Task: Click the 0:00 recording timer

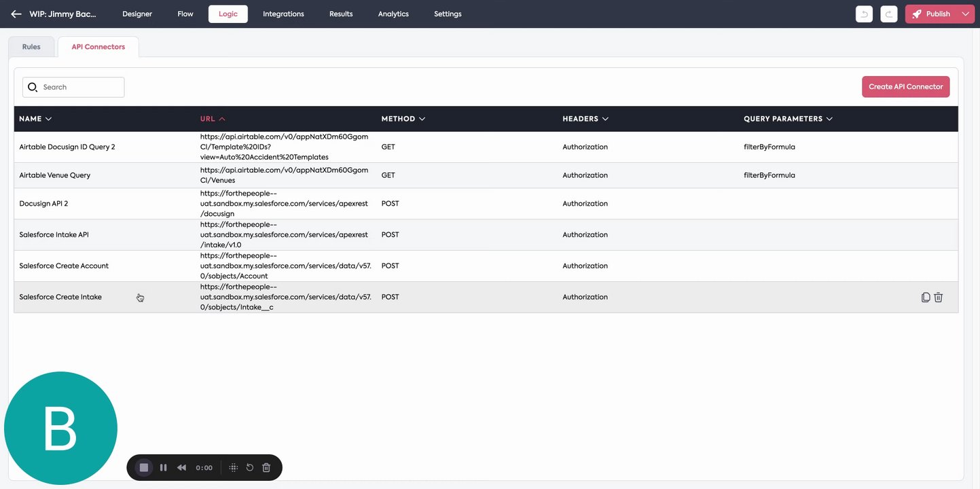Action: (x=204, y=468)
